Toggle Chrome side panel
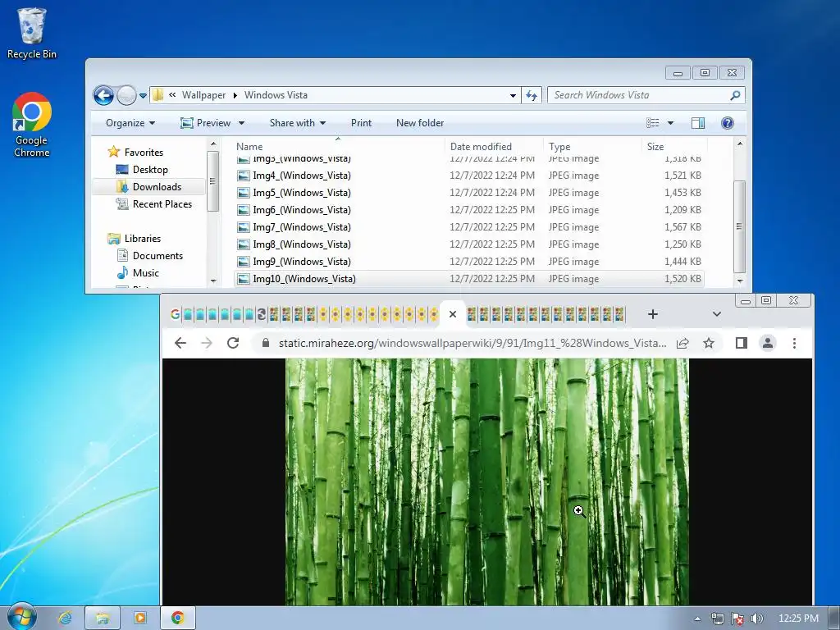Image resolution: width=840 pixels, height=630 pixels. (742, 343)
